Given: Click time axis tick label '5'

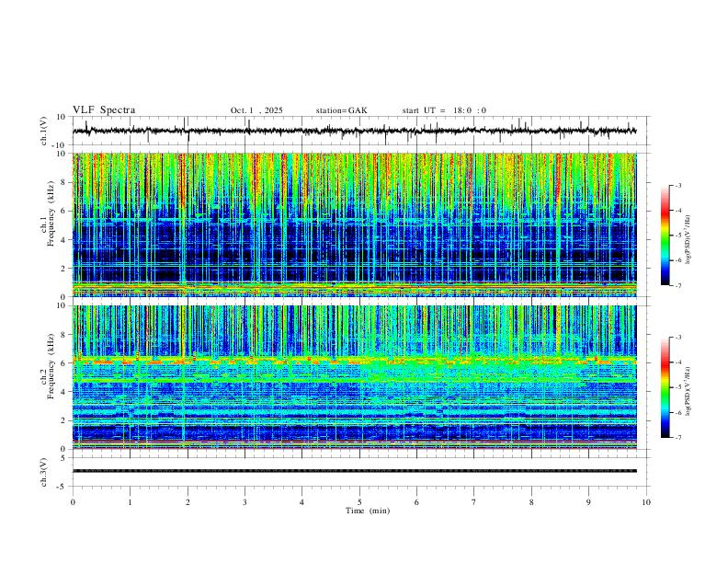Looking at the screenshot, I should point(359,502).
